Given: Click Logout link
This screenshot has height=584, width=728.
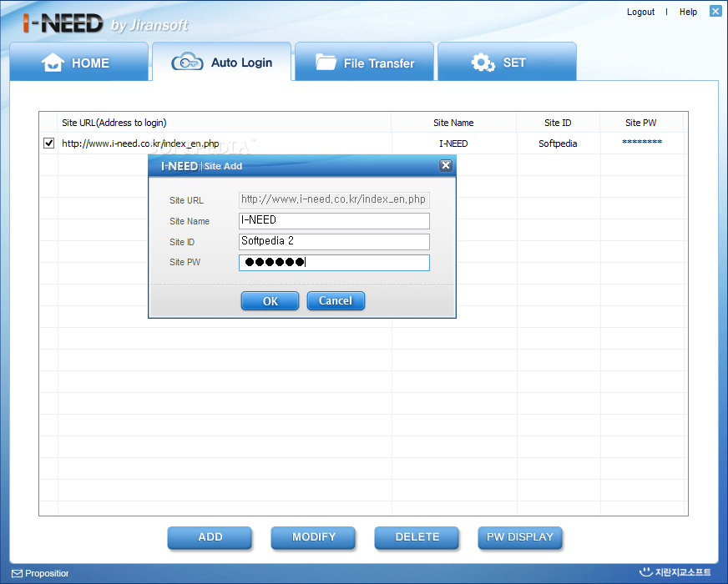Looking at the screenshot, I should coord(640,12).
